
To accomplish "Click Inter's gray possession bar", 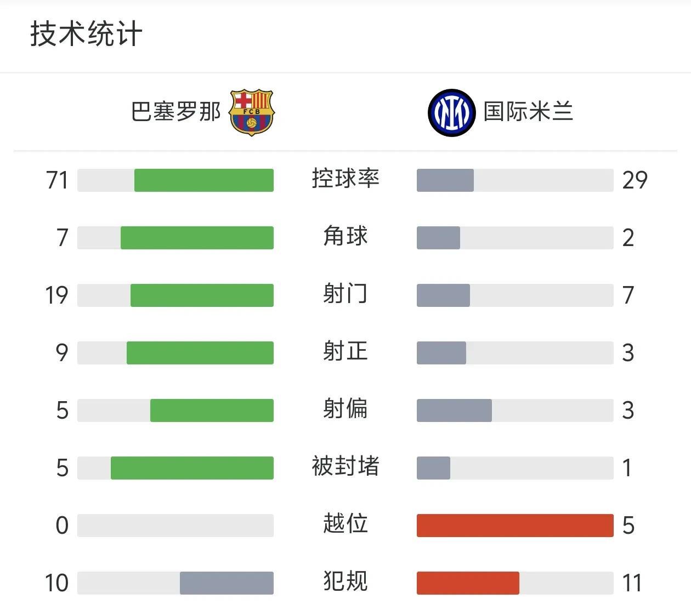I will pyautogui.click(x=445, y=180).
